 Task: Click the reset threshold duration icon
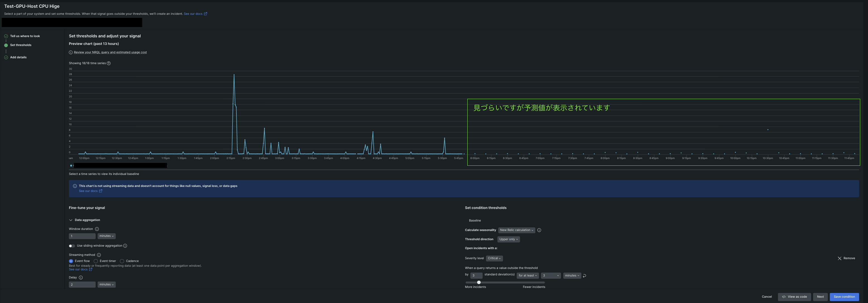[x=584, y=276]
